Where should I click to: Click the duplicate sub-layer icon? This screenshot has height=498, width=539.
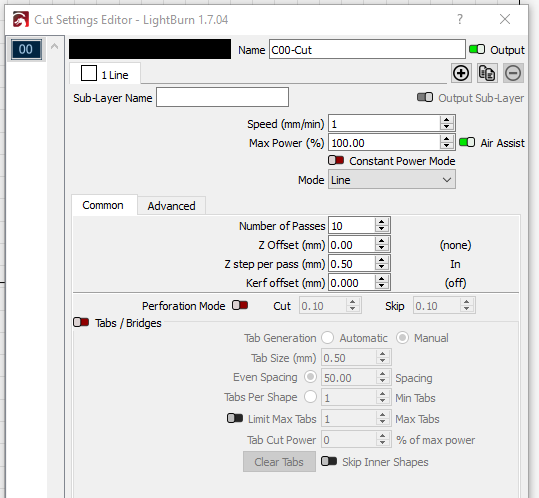tap(487, 73)
